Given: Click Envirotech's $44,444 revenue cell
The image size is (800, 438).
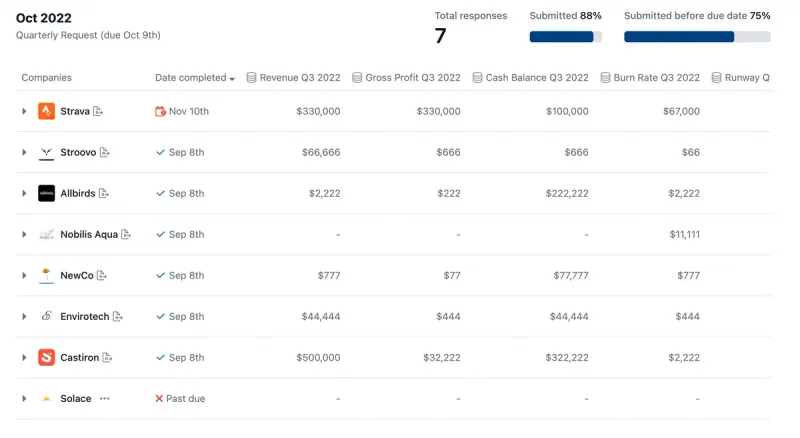Looking at the screenshot, I should [x=321, y=317].
